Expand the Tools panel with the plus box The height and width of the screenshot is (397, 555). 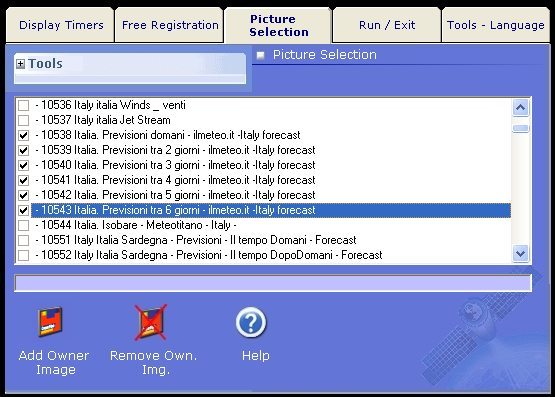pyautogui.click(x=21, y=64)
